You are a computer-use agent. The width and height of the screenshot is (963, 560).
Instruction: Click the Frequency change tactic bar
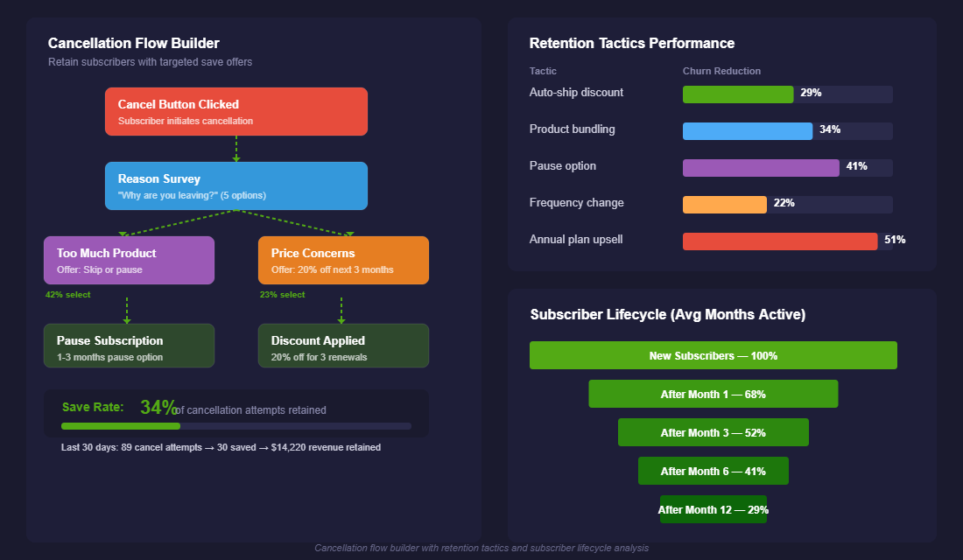(724, 204)
